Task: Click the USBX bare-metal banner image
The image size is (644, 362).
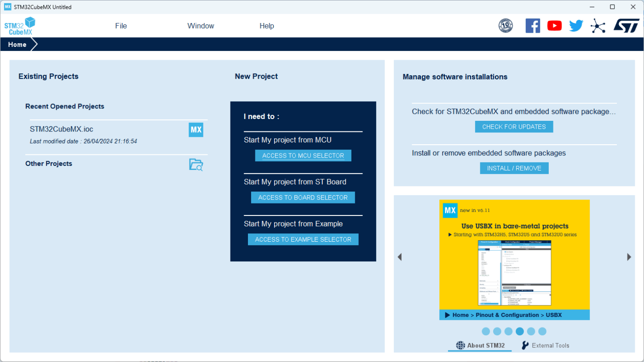Action: pos(514,260)
